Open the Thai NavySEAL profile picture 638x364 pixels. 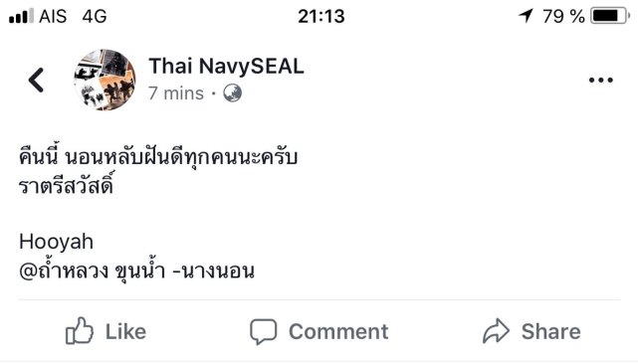105,80
